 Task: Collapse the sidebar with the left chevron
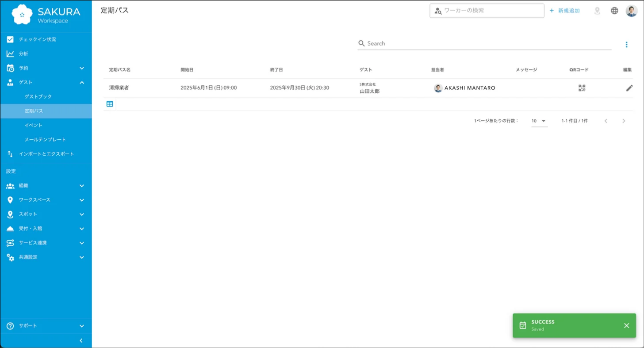(x=81, y=340)
